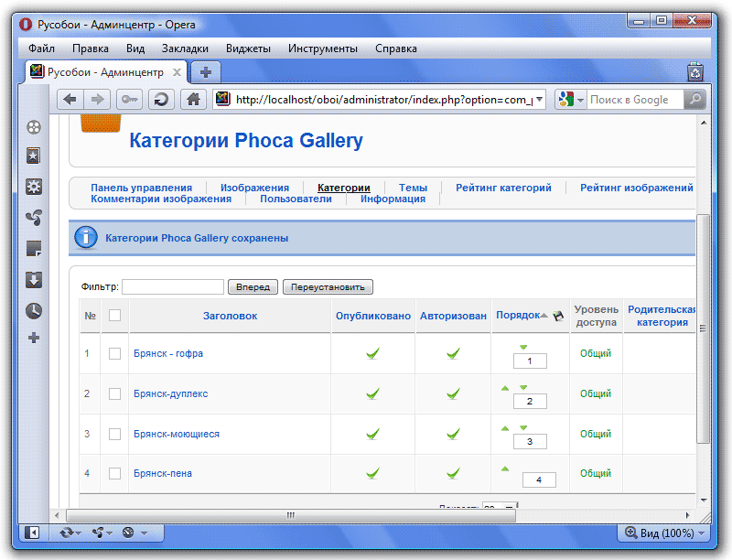Open the Downloads panel in sidebar

point(34,279)
